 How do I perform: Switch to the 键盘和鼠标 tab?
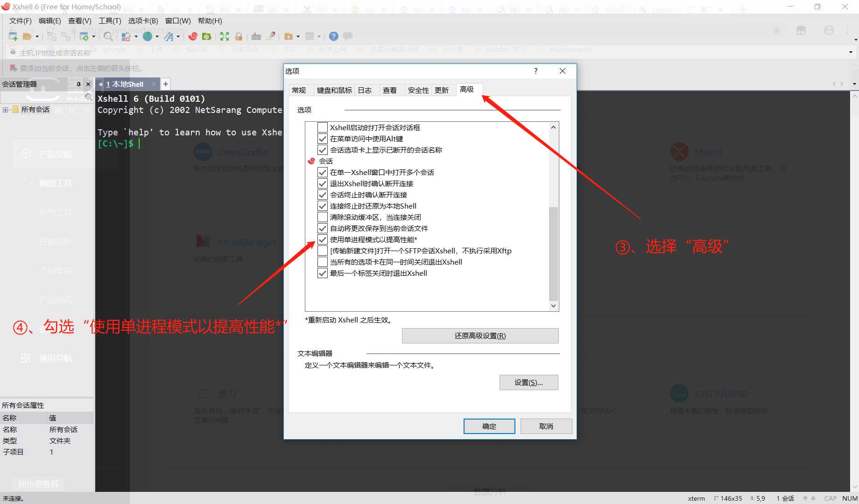pos(334,90)
